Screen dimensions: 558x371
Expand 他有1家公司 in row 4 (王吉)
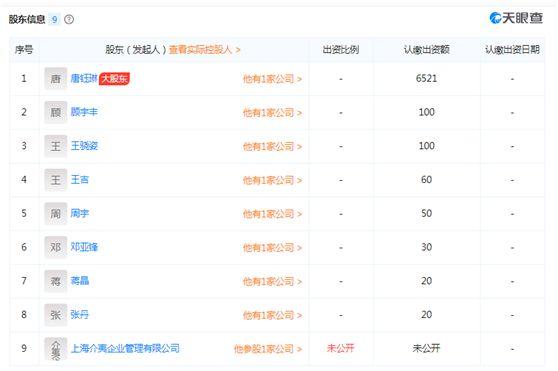click(272, 180)
